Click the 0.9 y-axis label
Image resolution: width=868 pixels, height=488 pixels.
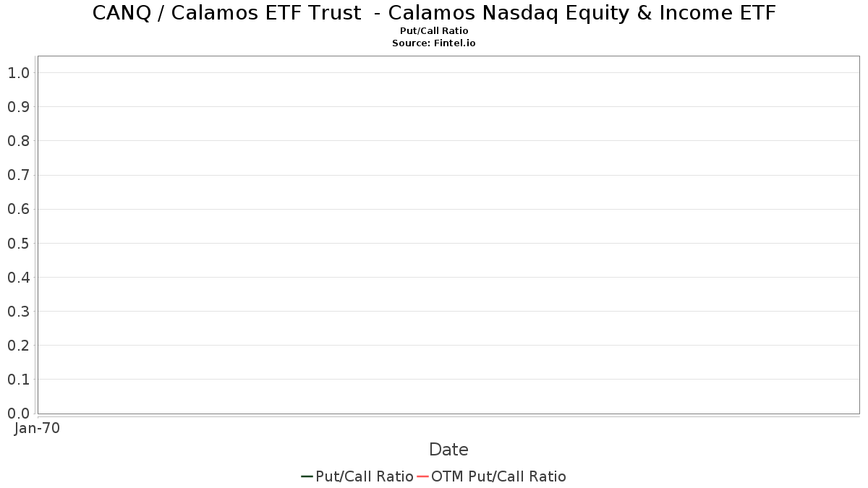tap(19, 107)
